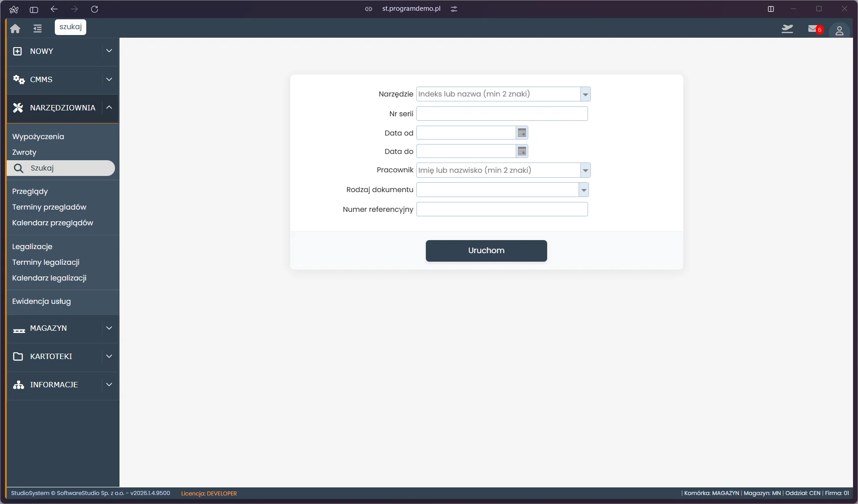The height and width of the screenshot is (504, 858).
Task: Click the Rodzaj dokumentu field
Action: (497, 190)
